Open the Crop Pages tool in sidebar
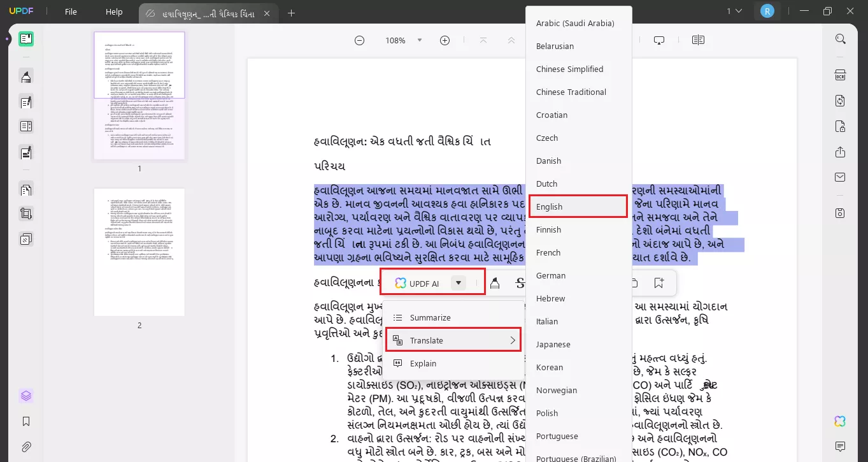This screenshot has height=462, width=868. pyautogui.click(x=26, y=214)
